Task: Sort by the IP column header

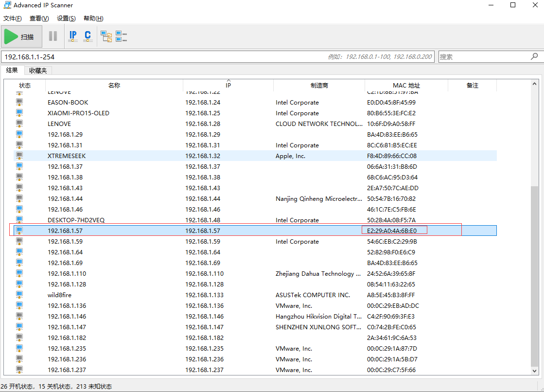Action: coord(228,86)
